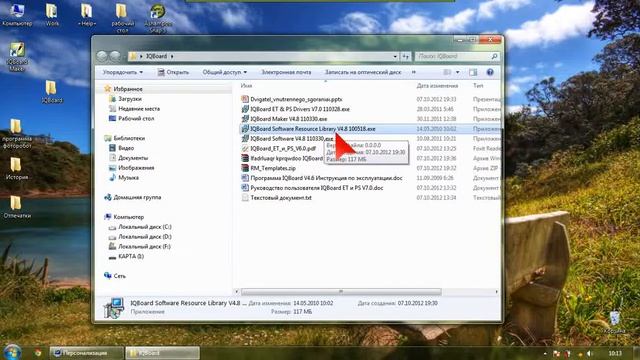The height and width of the screenshot is (360, 640).
Task: Click the volume icon in system tray
Action: point(589,353)
